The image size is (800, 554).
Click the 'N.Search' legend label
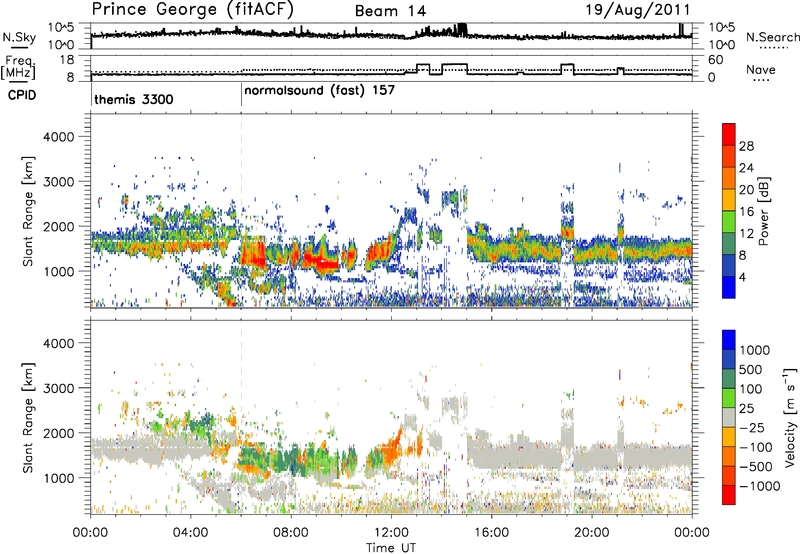pyautogui.click(x=772, y=37)
